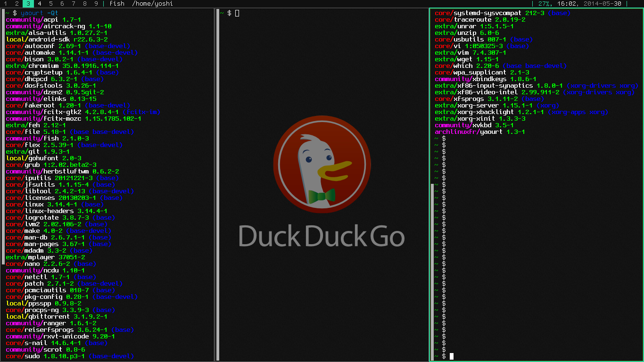644x362 pixels.
Task: Select the active workspace tag 3
Action: tap(28, 4)
